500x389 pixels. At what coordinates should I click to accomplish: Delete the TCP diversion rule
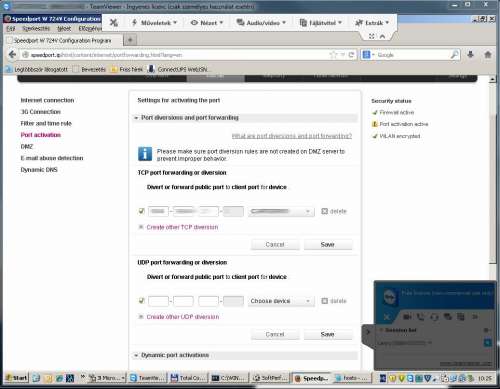334,211
